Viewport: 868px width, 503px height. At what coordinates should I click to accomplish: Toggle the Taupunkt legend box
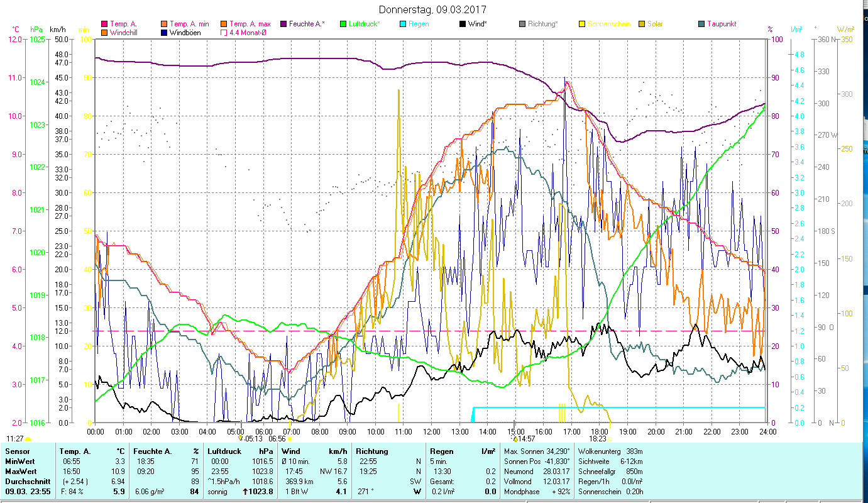click(701, 24)
